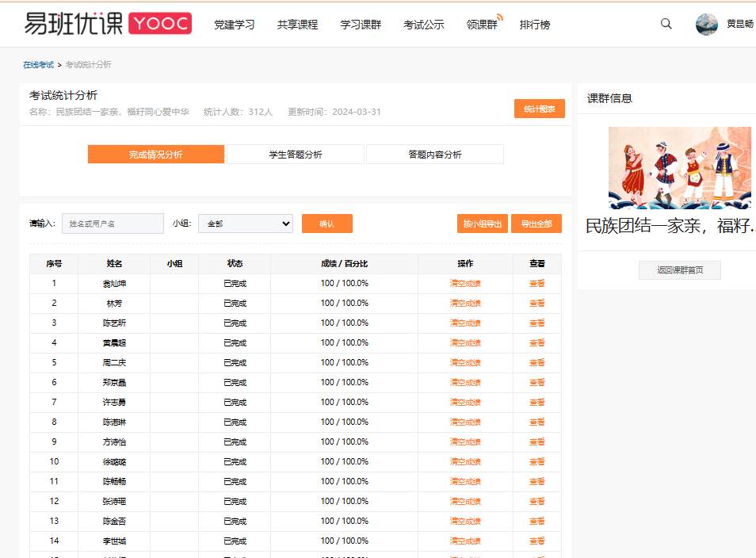This screenshot has height=558, width=756.
Task: Click 按小组导出 button
Action: [x=482, y=224]
